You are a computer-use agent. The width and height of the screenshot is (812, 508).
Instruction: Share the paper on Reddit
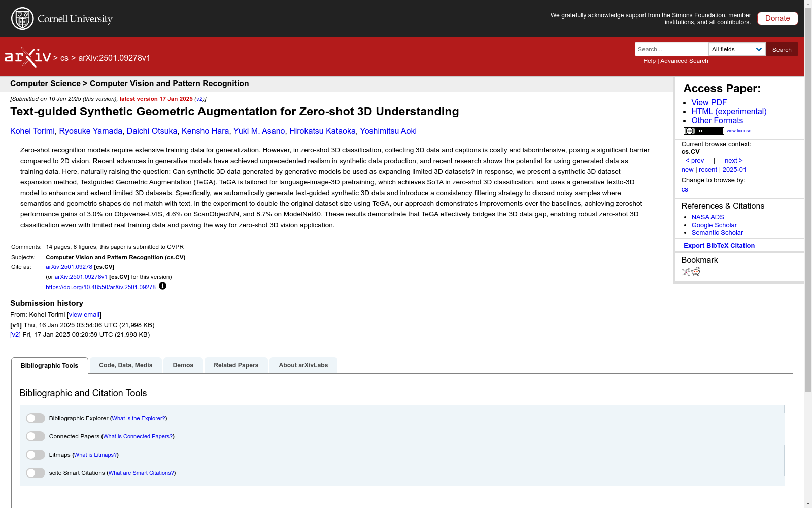696,272
